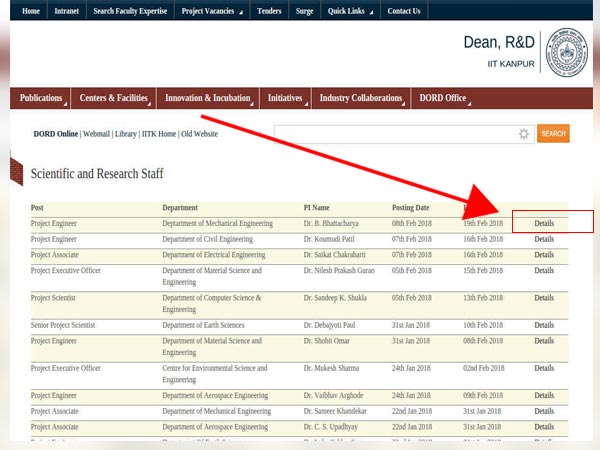Image resolution: width=600 pixels, height=450 pixels.
Task: Expand the Project Vacancies dropdown menu
Action: 212,11
